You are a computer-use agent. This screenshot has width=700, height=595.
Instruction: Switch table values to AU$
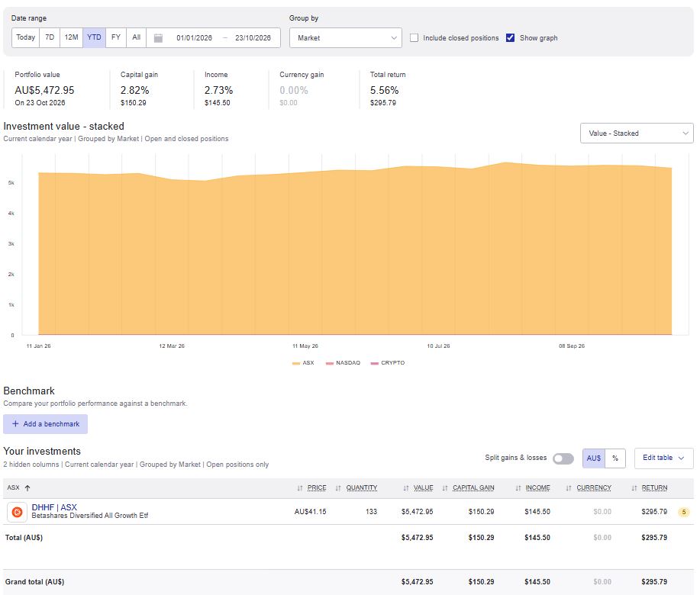point(594,458)
